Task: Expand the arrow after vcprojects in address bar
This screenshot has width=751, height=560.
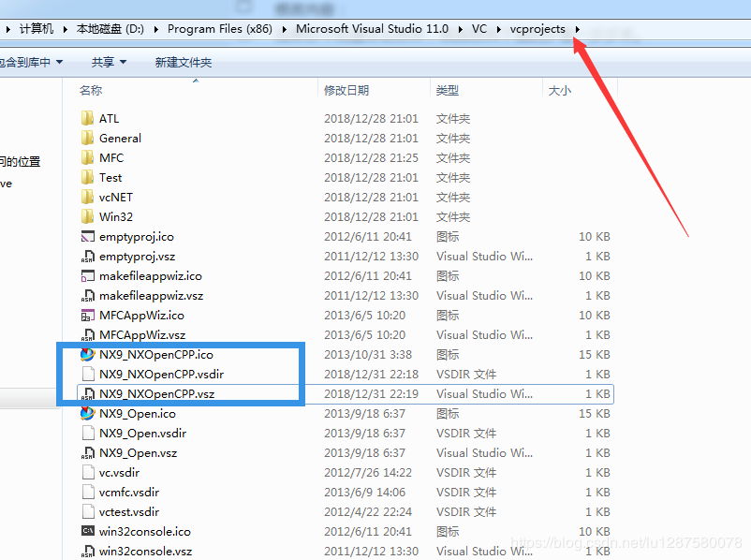Action: tap(577, 29)
